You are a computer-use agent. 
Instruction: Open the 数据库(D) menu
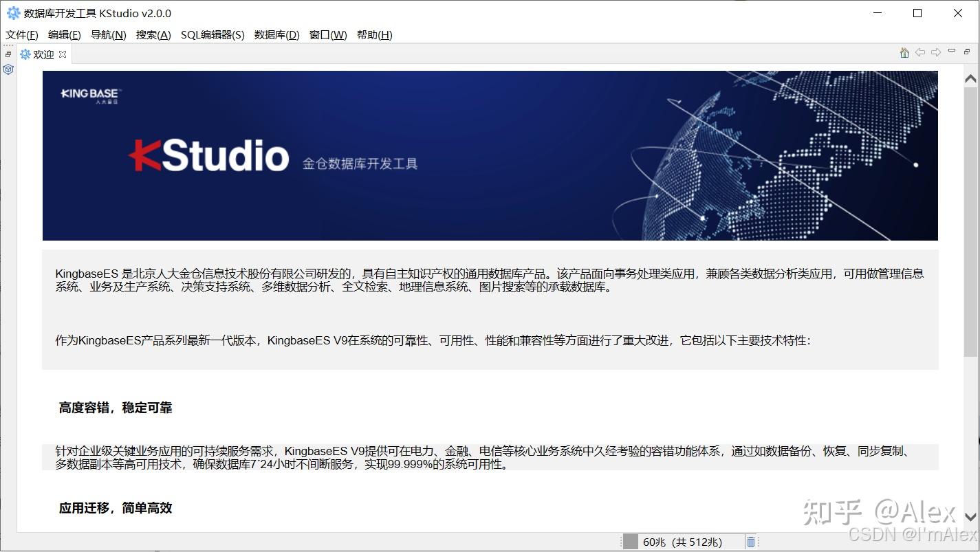[276, 35]
